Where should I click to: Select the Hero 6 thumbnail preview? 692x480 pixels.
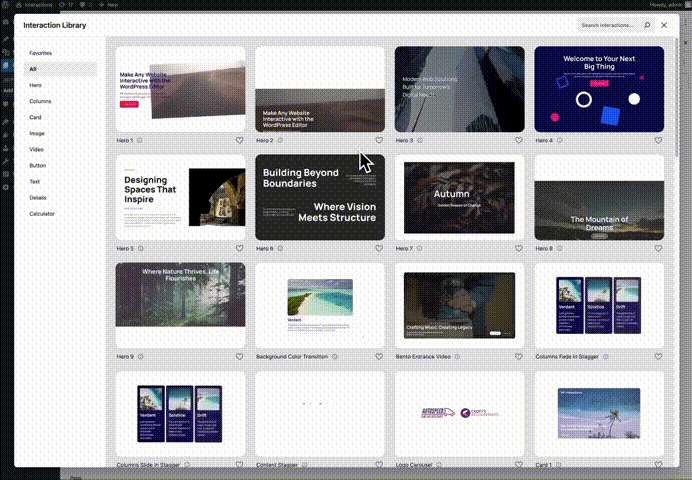click(x=320, y=196)
